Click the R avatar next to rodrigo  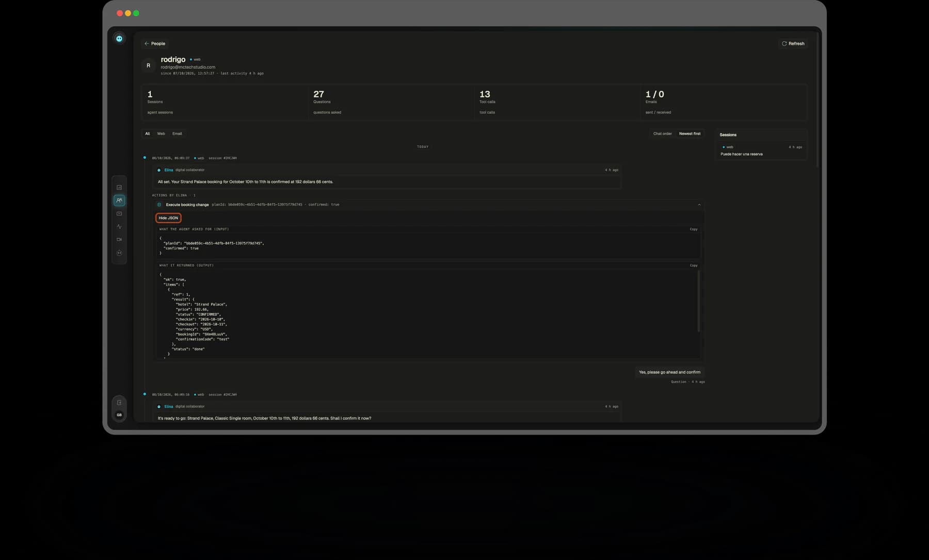[149, 66]
